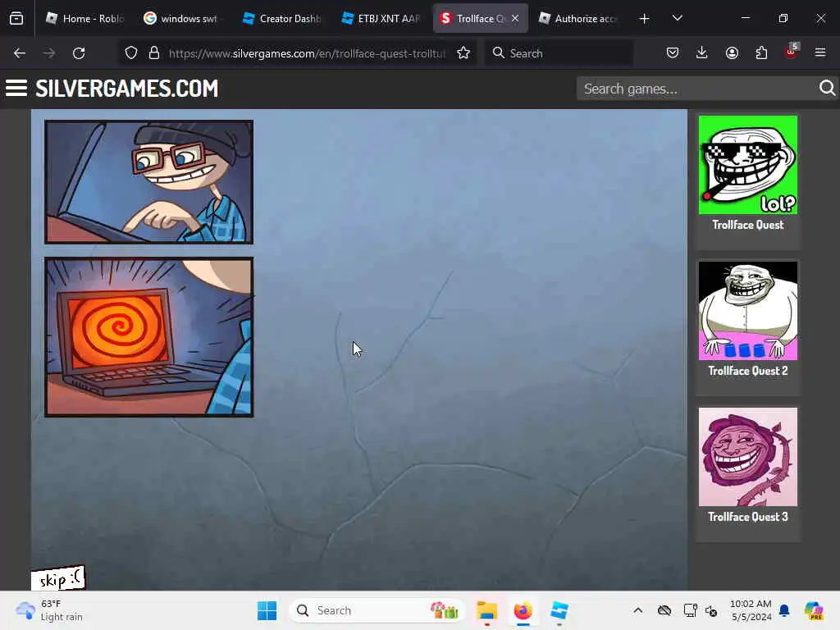Expand the list all tabs chevron

tap(677, 19)
